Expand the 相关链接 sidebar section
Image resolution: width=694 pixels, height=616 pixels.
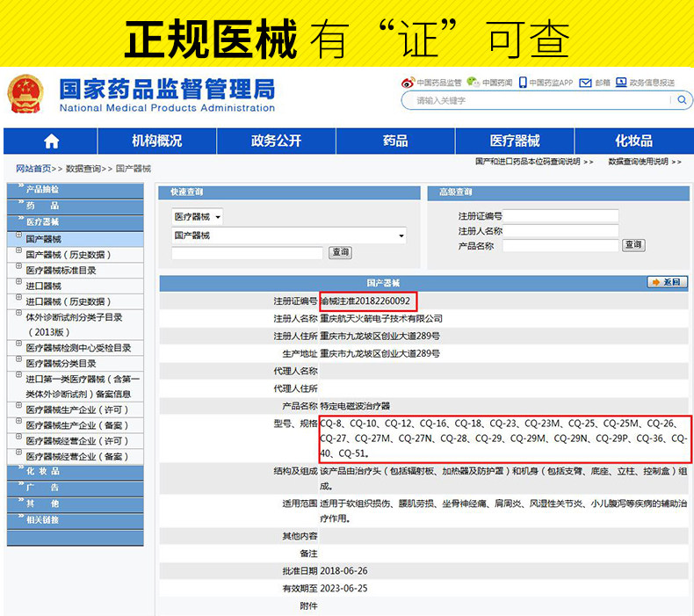(76, 520)
